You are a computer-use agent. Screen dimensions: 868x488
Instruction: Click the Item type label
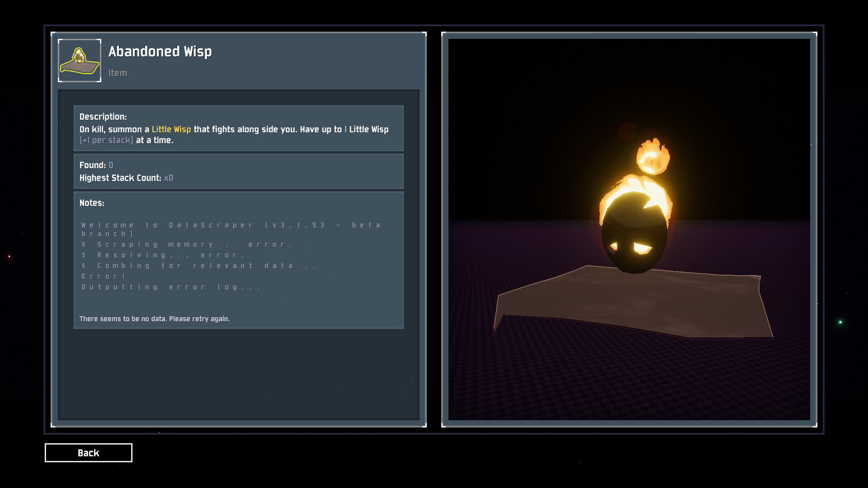[x=118, y=73]
